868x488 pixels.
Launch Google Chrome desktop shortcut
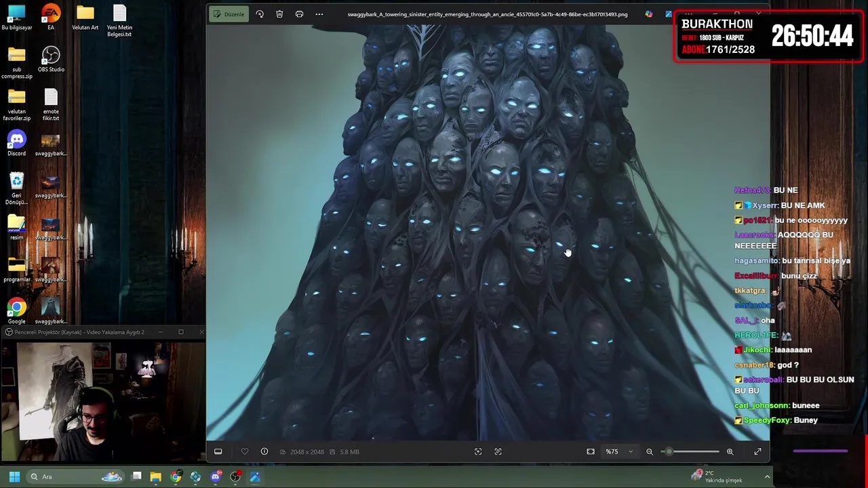tap(17, 312)
